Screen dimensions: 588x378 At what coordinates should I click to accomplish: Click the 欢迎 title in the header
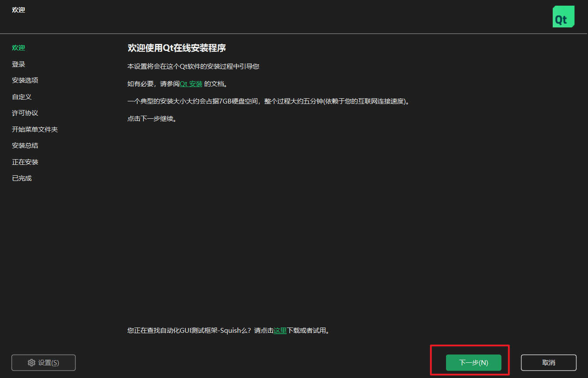[19, 10]
